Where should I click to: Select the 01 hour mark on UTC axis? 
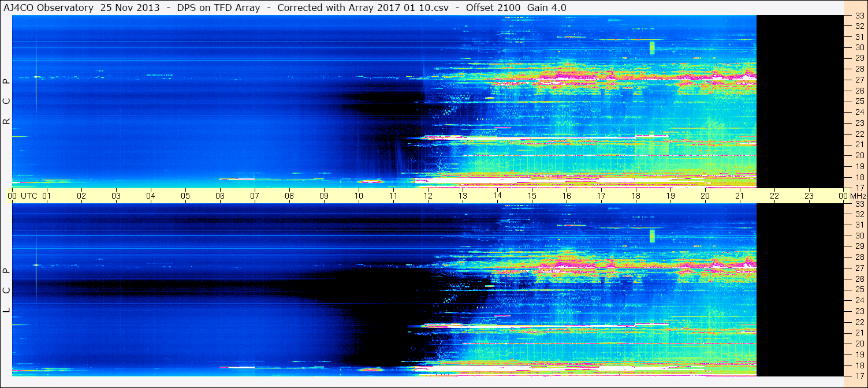pos(47,196)
